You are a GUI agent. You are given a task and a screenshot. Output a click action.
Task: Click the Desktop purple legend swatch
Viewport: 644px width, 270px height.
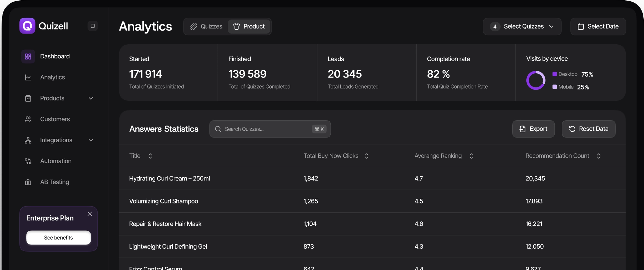tap(555, 74)
